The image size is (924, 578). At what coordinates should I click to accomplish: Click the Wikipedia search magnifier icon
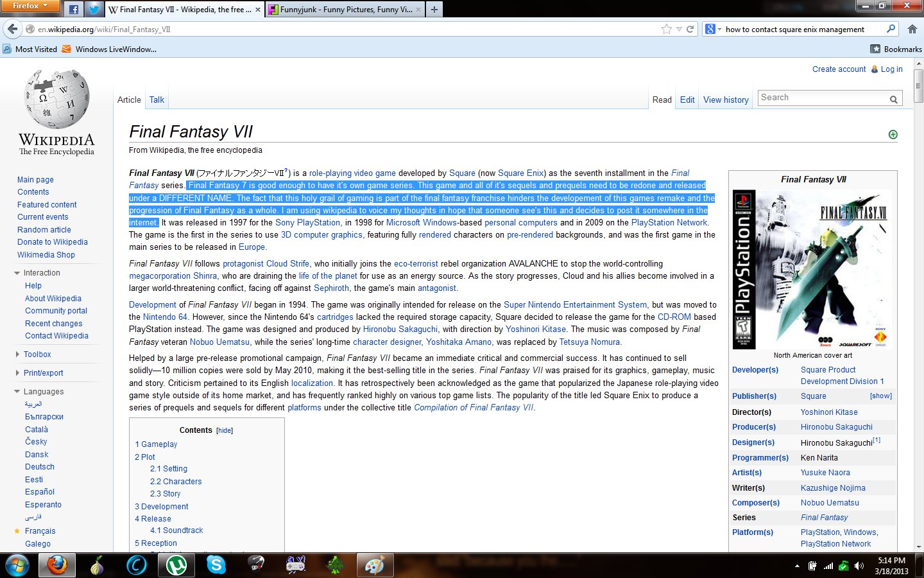click(893, 99)
